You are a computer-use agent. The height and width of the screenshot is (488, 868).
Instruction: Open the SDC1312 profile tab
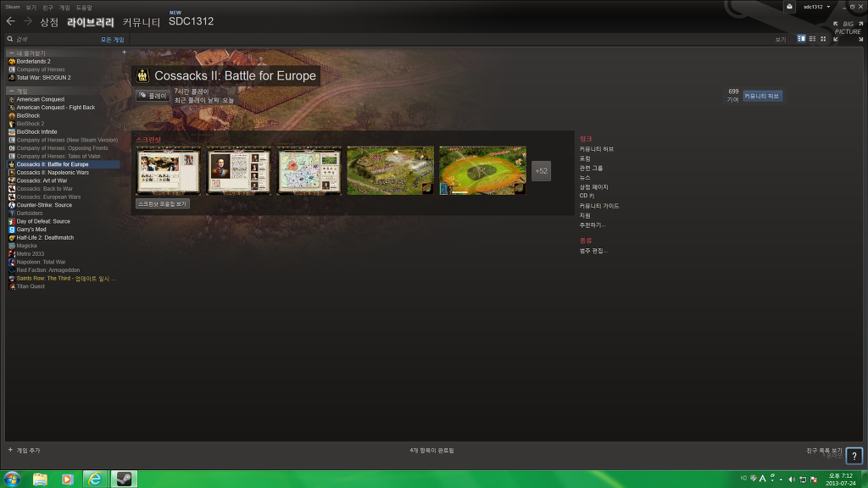(x=191, y=21)
